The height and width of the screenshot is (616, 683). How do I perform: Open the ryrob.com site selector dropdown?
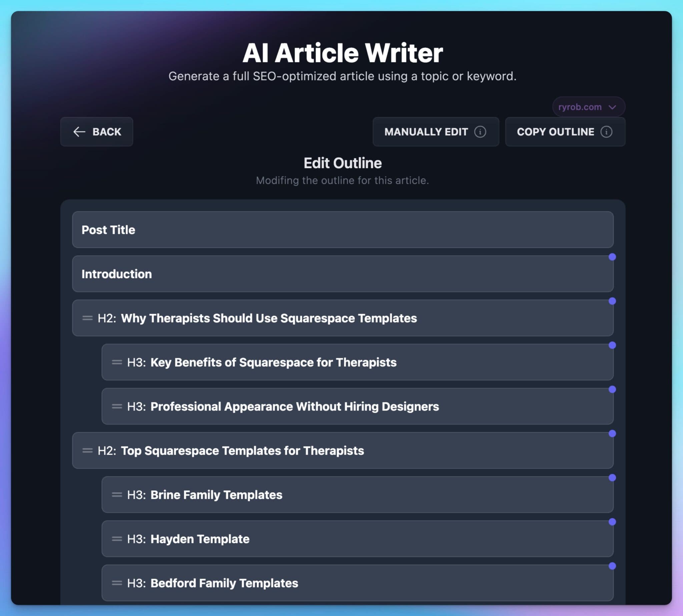tap(589, 107)
